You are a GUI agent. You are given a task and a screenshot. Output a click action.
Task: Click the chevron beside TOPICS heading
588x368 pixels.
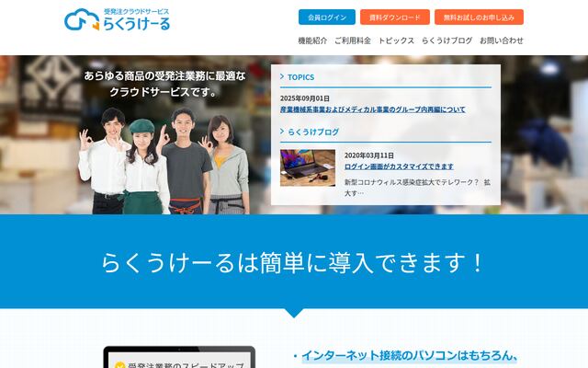[282, 76]
